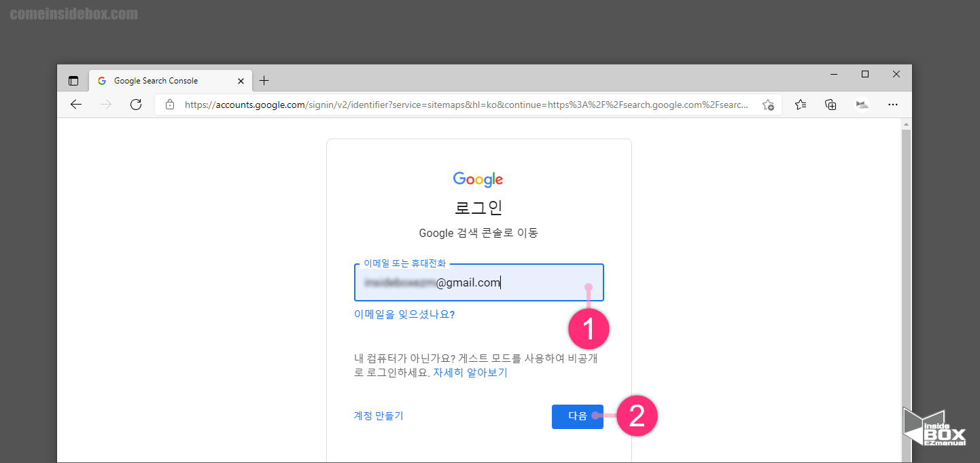Screen dimensions: 980x463
Task: Click the 로그인 heading text
Action: pyautogui.click(x=479, y=208)
